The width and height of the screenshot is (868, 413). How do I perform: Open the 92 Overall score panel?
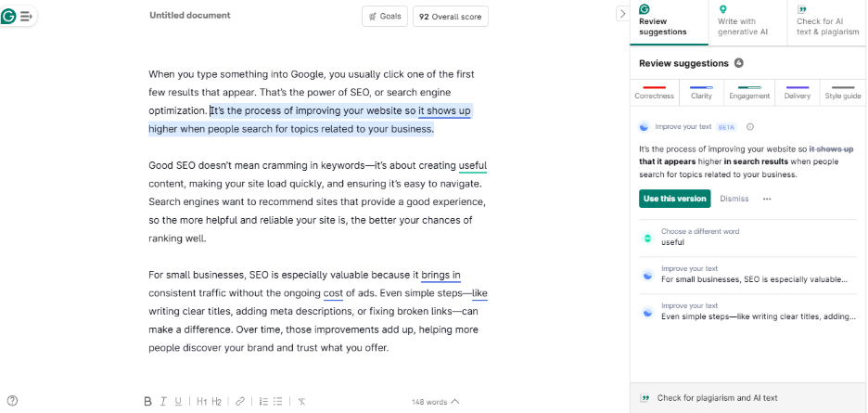(x=450, y=16)
